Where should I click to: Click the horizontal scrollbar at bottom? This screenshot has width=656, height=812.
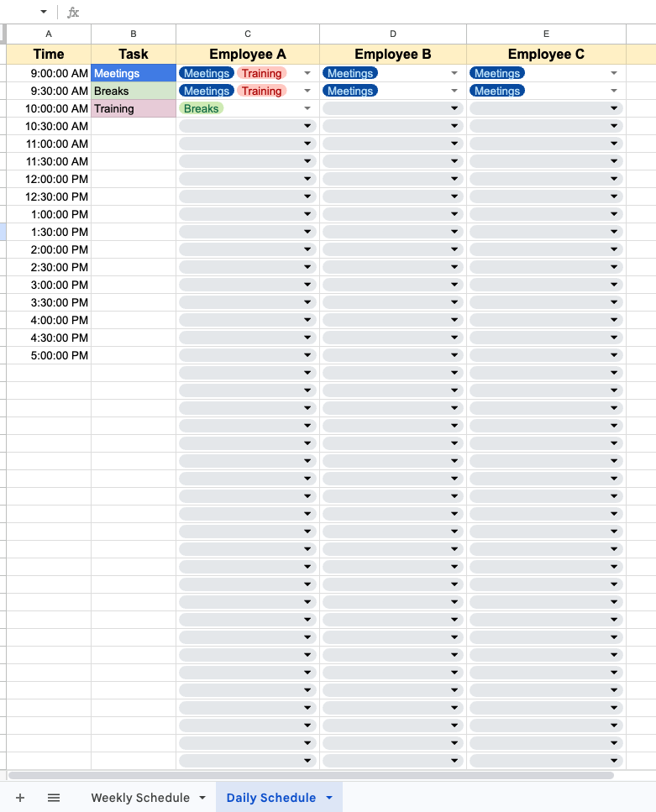(x=311, y=775)
